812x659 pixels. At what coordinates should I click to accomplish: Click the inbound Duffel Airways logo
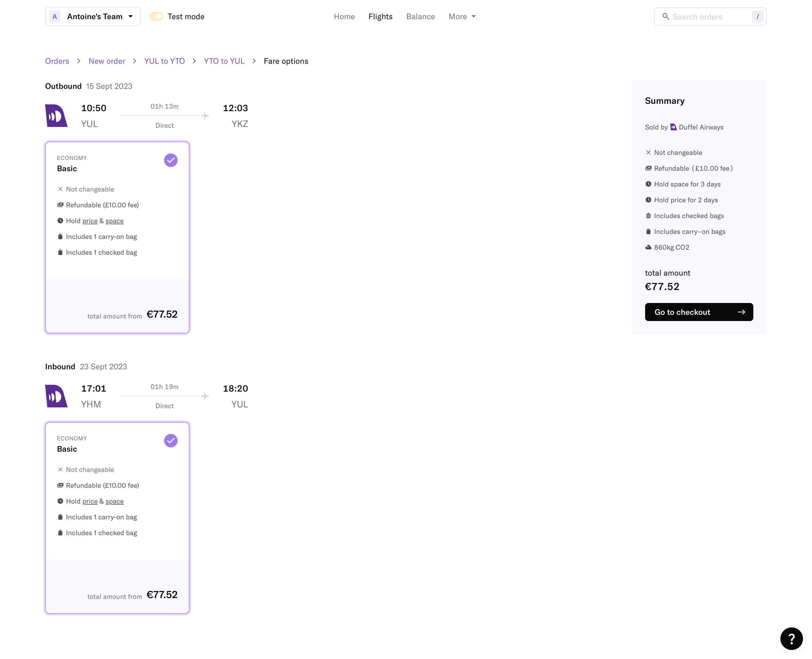click(x=56, y=396)
